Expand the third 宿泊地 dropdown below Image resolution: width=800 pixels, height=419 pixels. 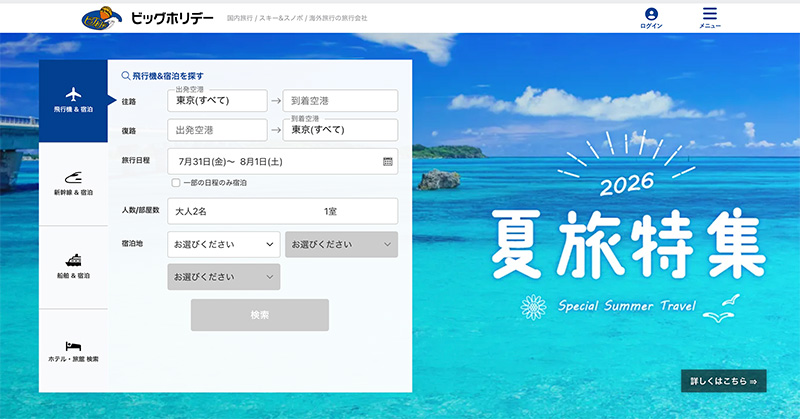223,277
